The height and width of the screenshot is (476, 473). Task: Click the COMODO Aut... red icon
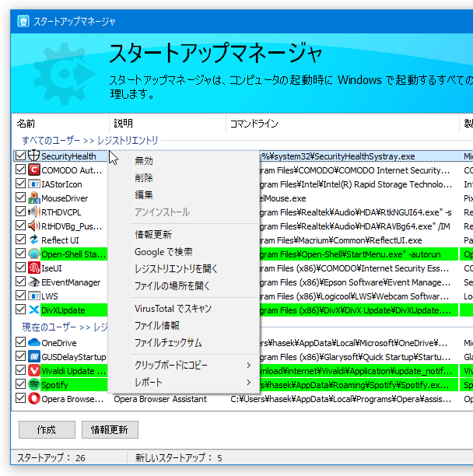33,170
